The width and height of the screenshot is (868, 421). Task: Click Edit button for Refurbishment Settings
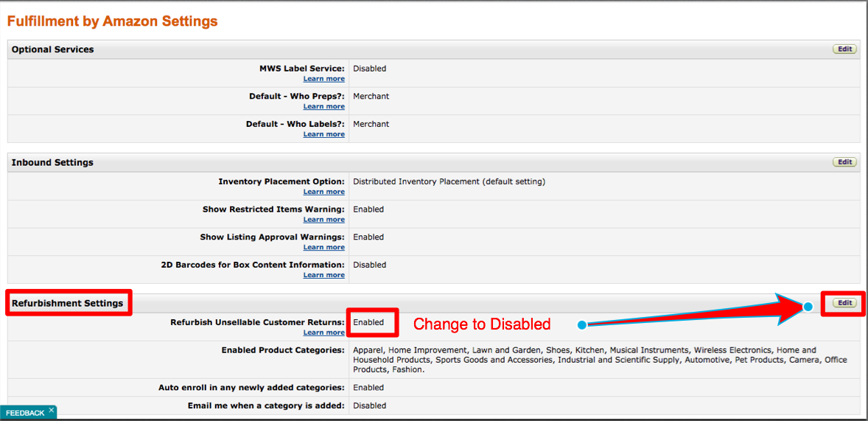(x=844, y=303)
